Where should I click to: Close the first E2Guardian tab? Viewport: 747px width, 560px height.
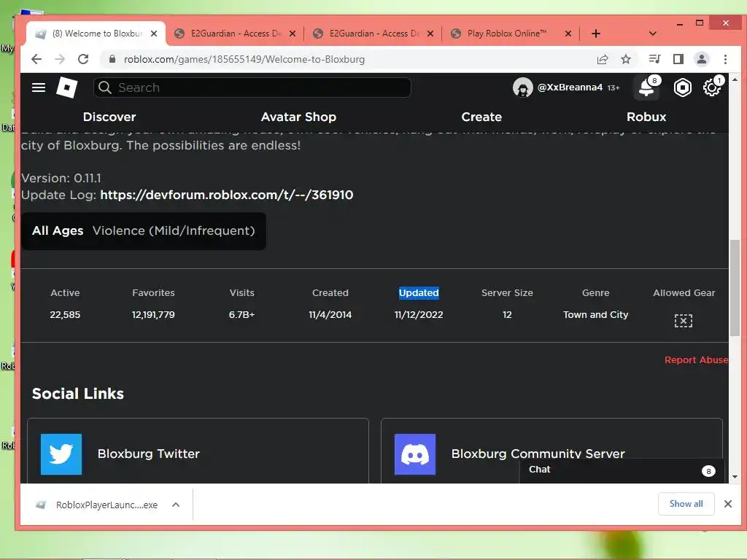click(293, 34)
